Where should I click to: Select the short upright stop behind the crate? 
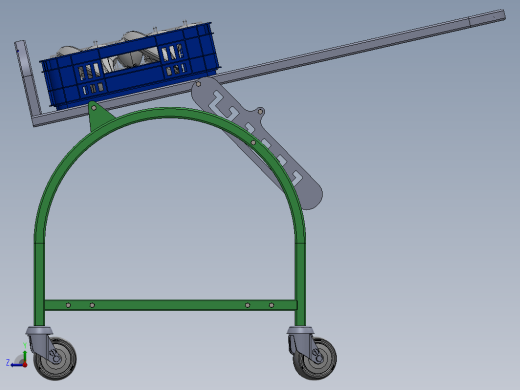click(27, 77)
